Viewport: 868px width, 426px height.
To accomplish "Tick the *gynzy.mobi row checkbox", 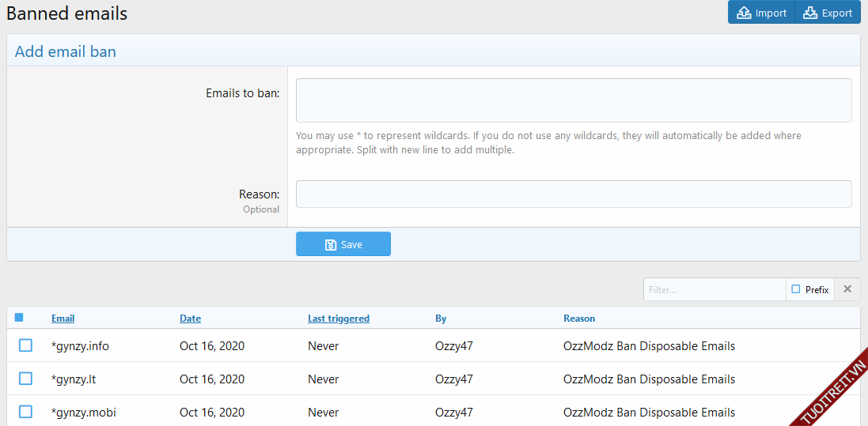I will pos(26,412).
